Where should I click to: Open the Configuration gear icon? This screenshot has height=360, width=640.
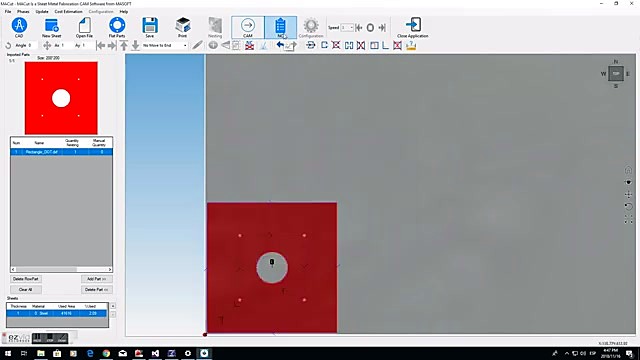pos(311,27)
